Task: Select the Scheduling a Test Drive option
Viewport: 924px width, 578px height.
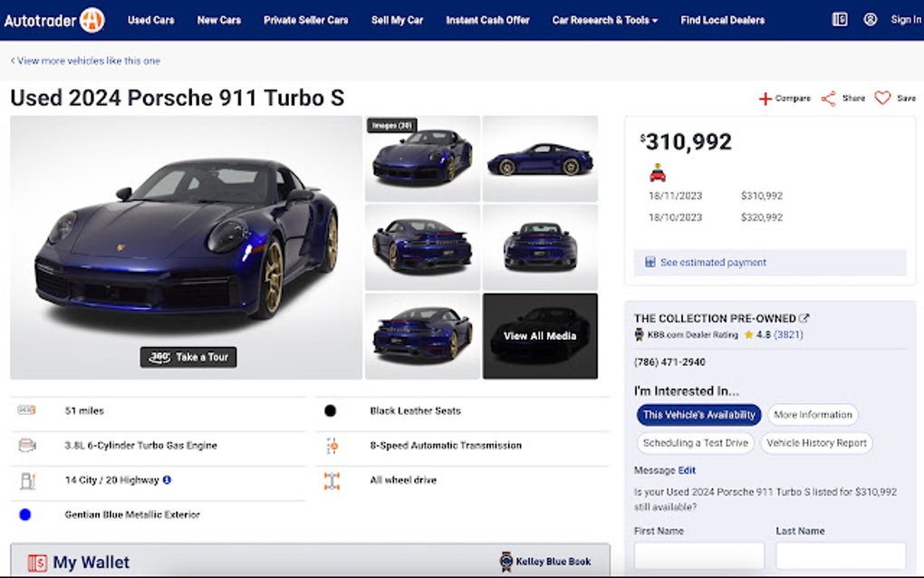Action: (695, 443)
